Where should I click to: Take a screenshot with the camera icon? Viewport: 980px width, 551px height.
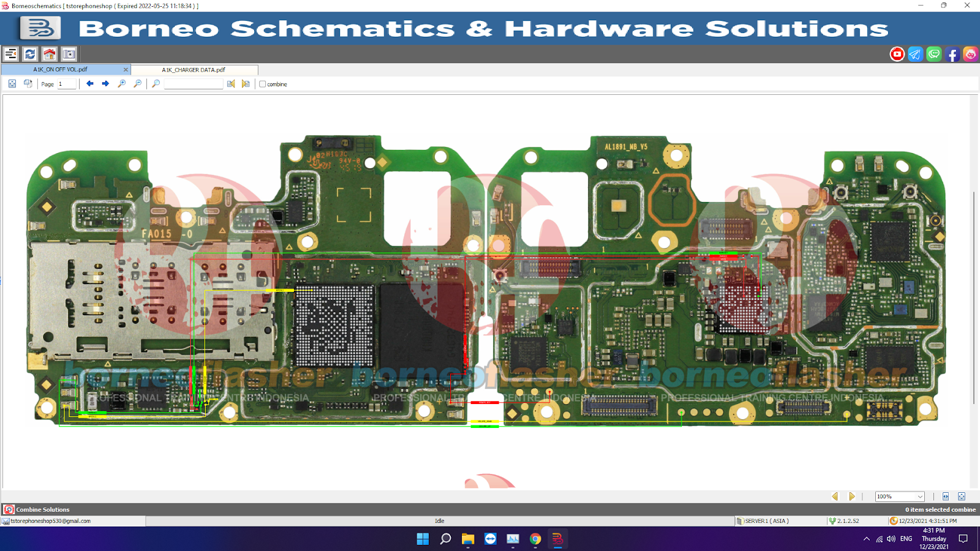[69, 54]
